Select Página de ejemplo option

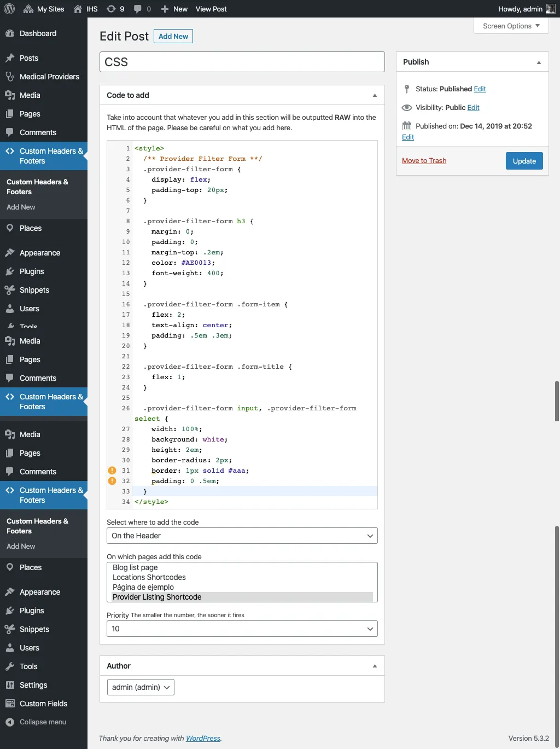pyautogui.click(x=242, y=587)
